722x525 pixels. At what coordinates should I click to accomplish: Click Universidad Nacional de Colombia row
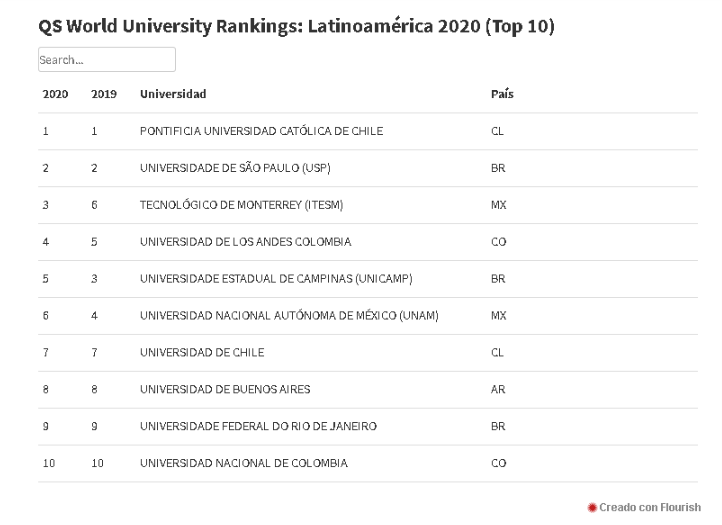(x=244, y=464)
